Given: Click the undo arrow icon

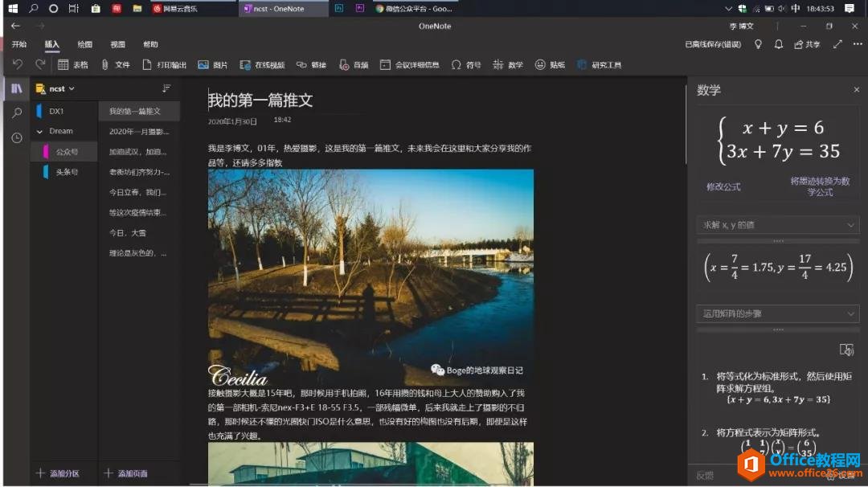Looking at the screenshot, I should pyautogui.click(x=18, y=65).
